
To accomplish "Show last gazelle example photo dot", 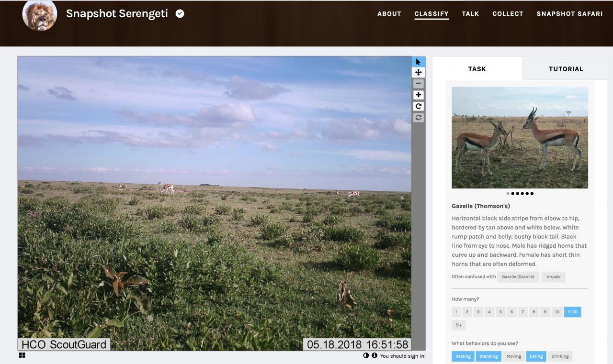I will click(532, 194).
